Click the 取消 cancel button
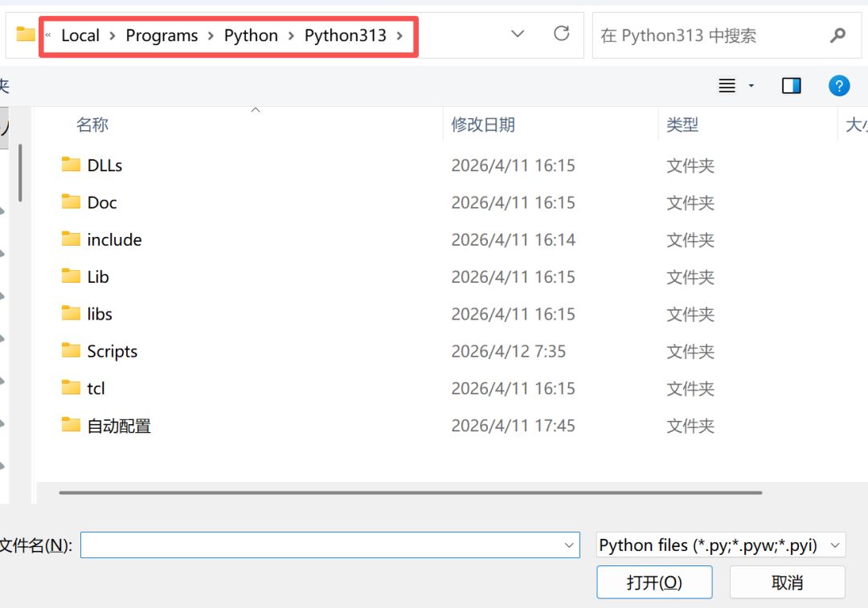The width and height of the screenshot is (868, 608). pyautogui.click(x=787, y=582)
